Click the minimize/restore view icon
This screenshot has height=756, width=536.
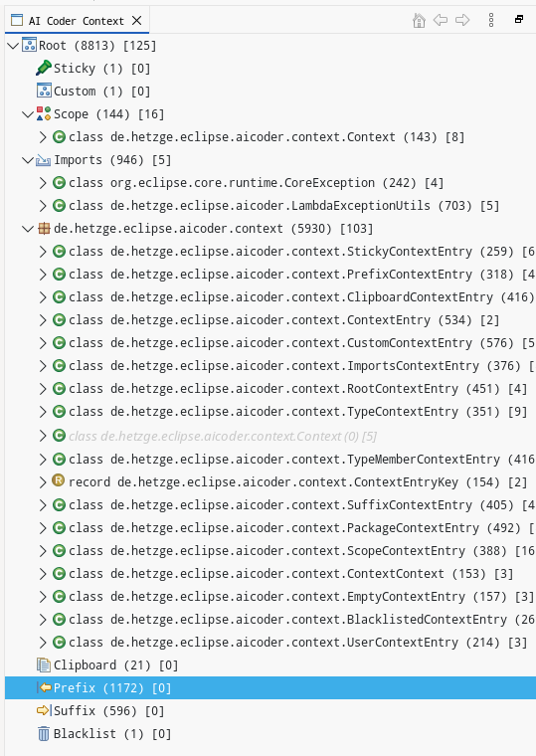click(519, 19)
